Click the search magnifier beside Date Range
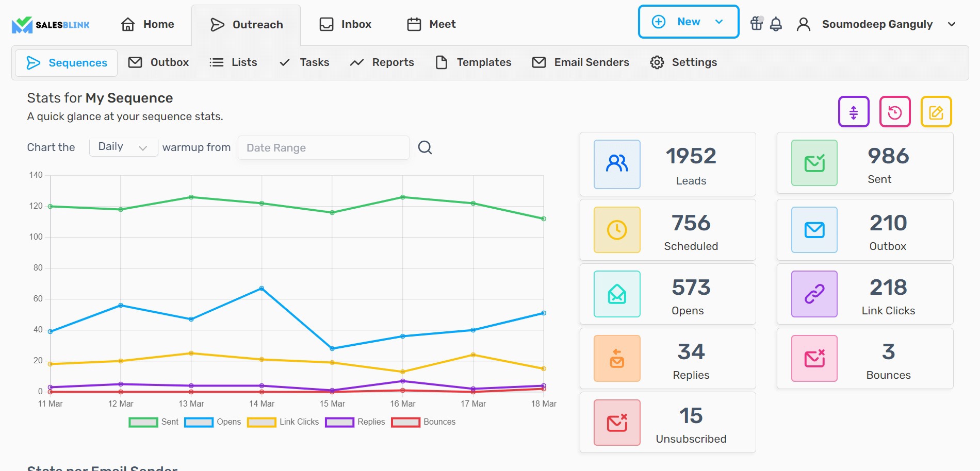 (x=424, y=147)
